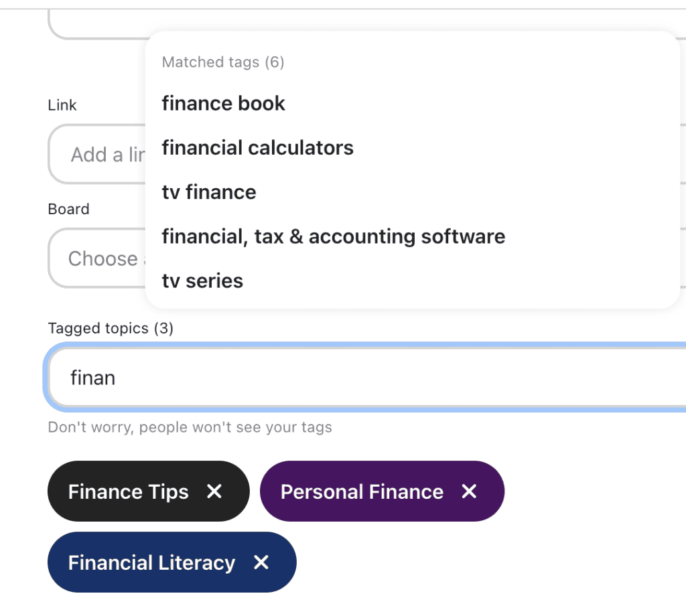686x616 pixels.
Task: Select the financial calculators suggested tag
Action: pyautogui.click(x=257, y=148)
